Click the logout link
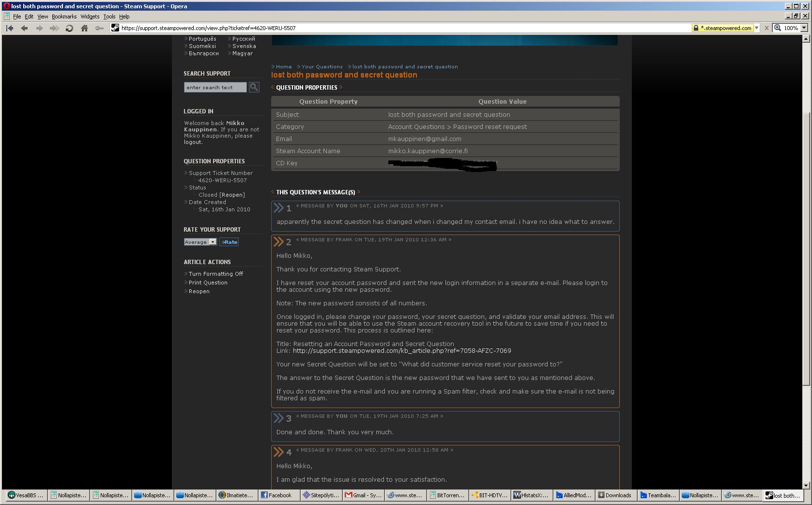The image size is (812, 505). 193,142
